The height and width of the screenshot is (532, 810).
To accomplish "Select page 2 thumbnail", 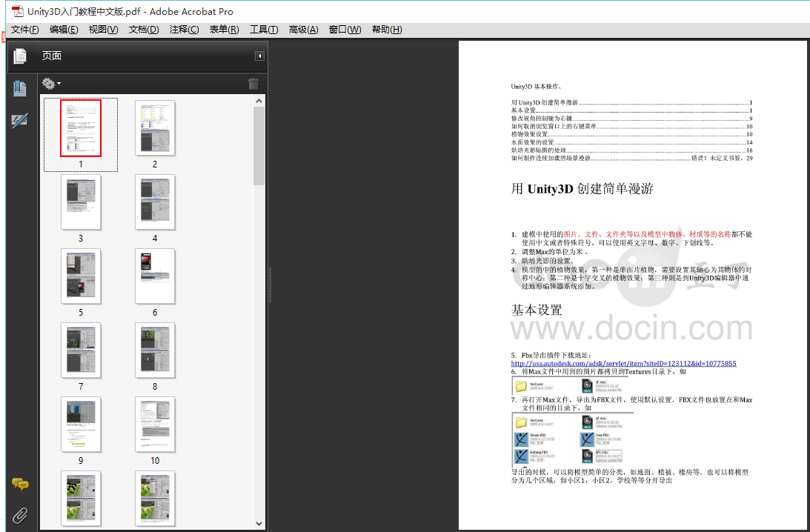I will click(155, 129).
